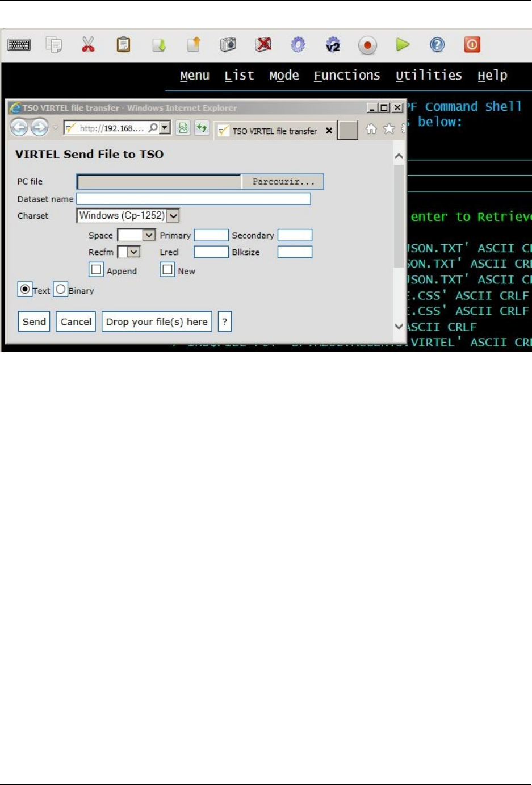Click the v2 gear icon
This screenshot has height=785, width=532.
(333, 44)
